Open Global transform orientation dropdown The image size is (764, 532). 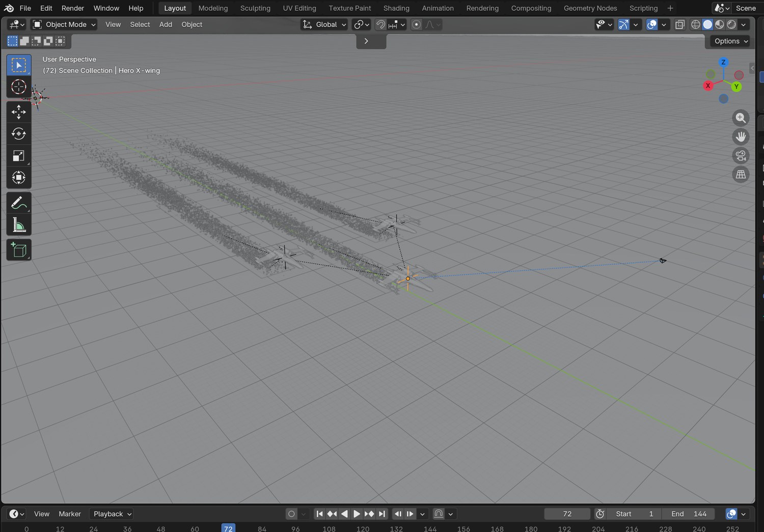coord(324,24)
